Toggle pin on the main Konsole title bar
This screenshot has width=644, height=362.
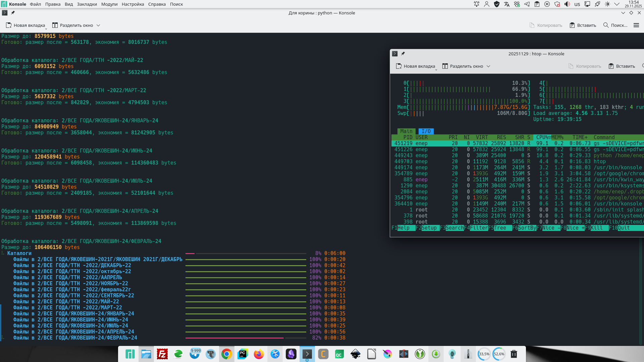(x=13, y=13)
